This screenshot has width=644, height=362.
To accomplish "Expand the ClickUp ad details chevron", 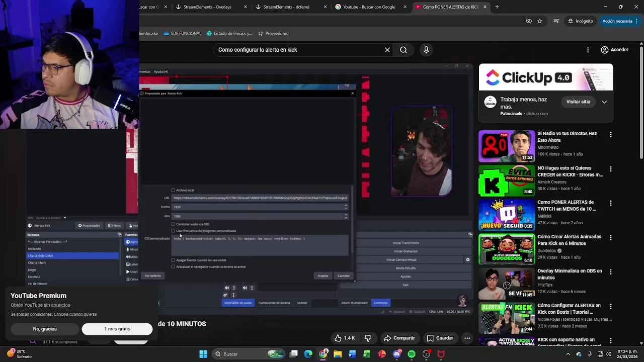I will [x=604, y=102].
